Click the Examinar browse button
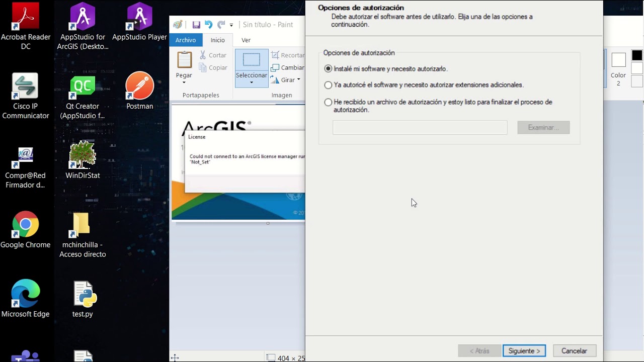 (543, 128)
